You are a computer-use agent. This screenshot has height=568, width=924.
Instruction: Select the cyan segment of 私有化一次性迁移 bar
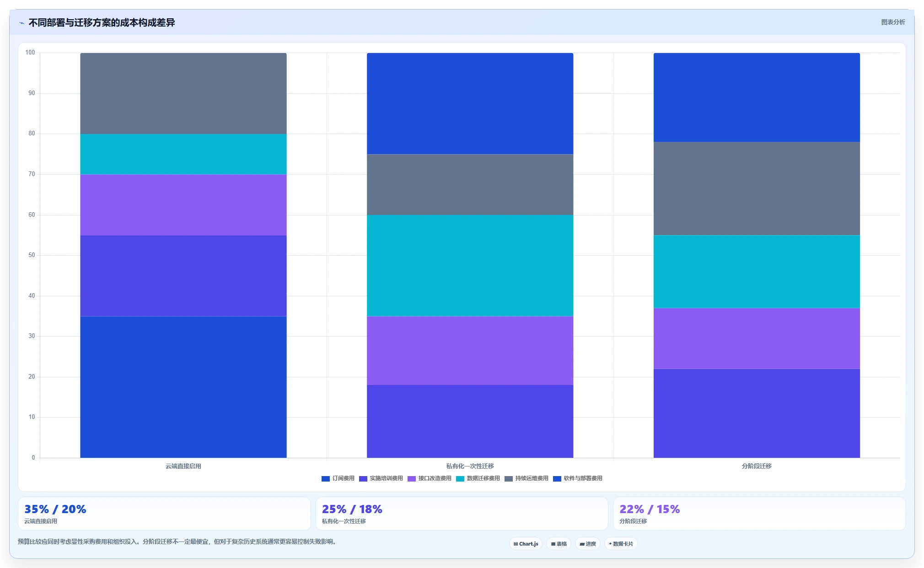(470, 266)
